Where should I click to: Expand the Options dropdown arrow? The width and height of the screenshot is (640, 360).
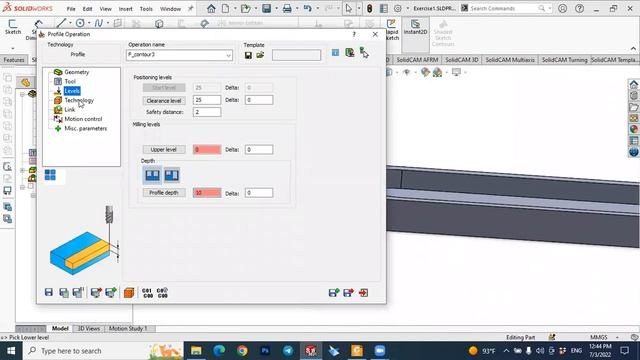pyautogui.click(x=407, y=8)
